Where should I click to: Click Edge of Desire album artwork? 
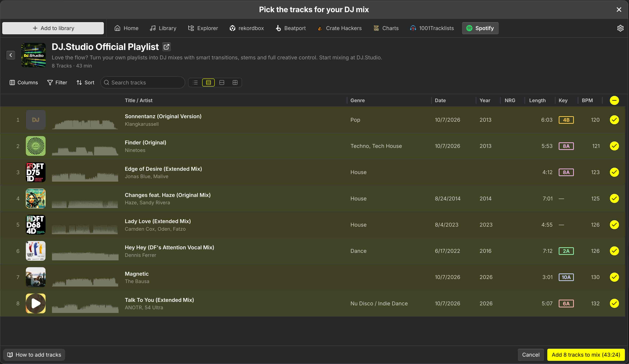click(36, 172)
